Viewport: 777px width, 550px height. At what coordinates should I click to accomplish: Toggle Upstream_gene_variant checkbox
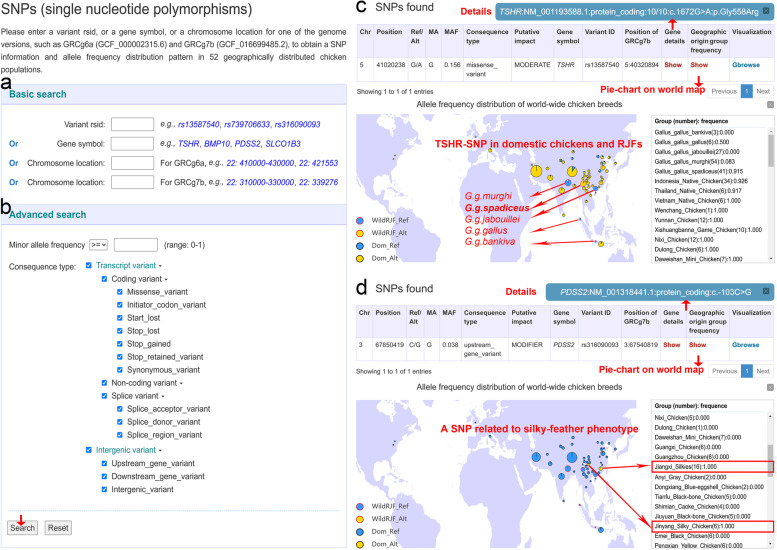[104, 463]
